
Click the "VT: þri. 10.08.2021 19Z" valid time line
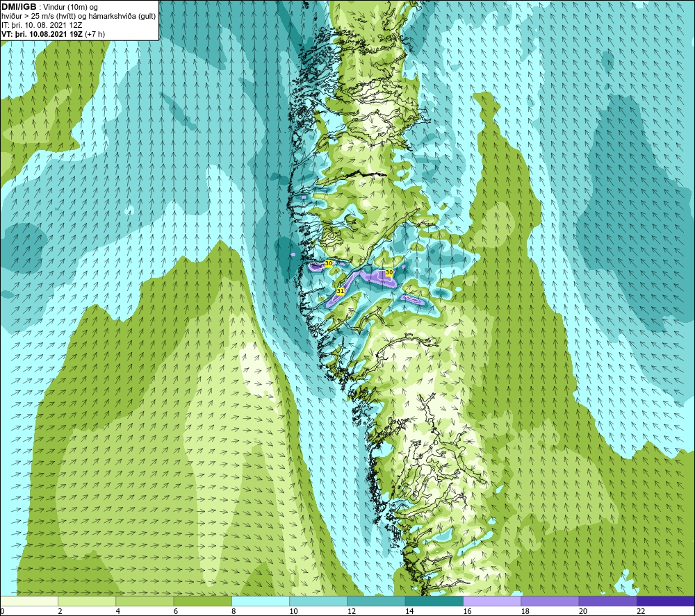click(42, 34)
